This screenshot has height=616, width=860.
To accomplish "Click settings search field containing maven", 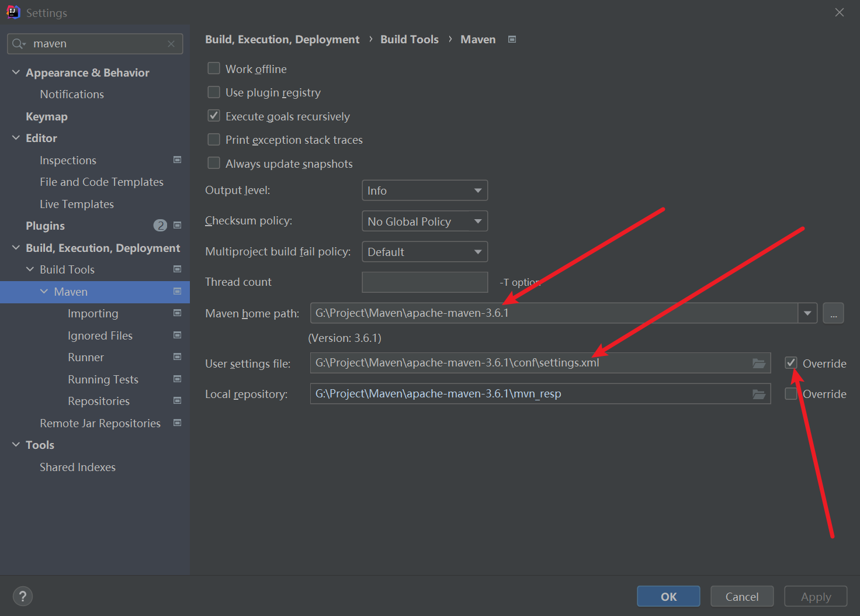I will tap(95, 44).
